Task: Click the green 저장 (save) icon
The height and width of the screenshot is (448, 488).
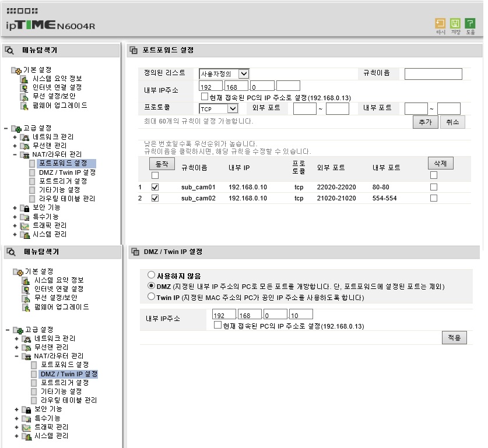Action: click(x=455, y=23)
